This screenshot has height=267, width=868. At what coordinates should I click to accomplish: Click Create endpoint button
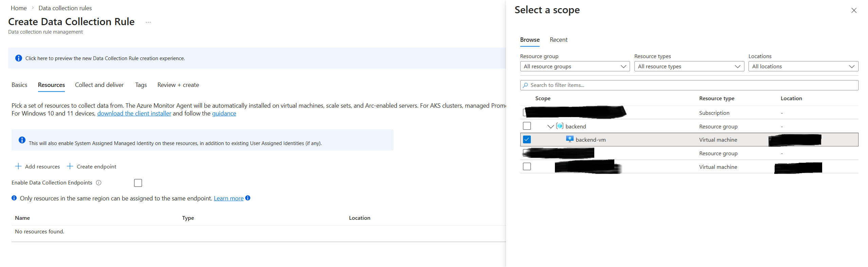91,166
